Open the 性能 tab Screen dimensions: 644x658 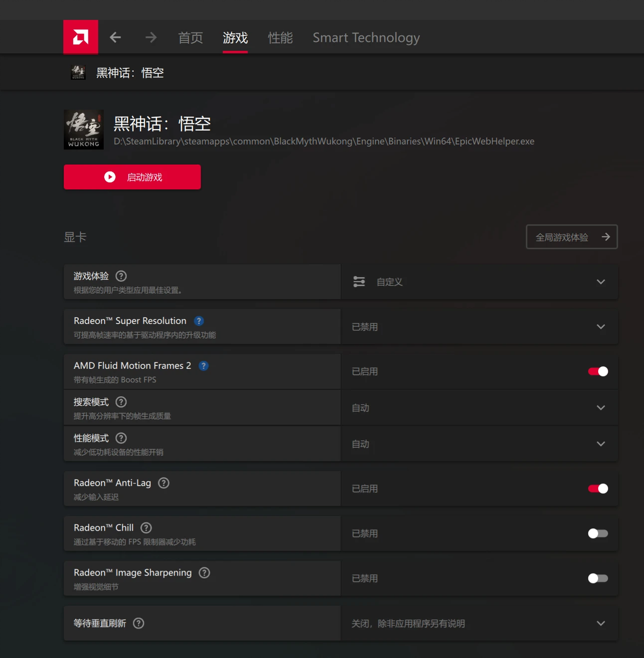280,37
